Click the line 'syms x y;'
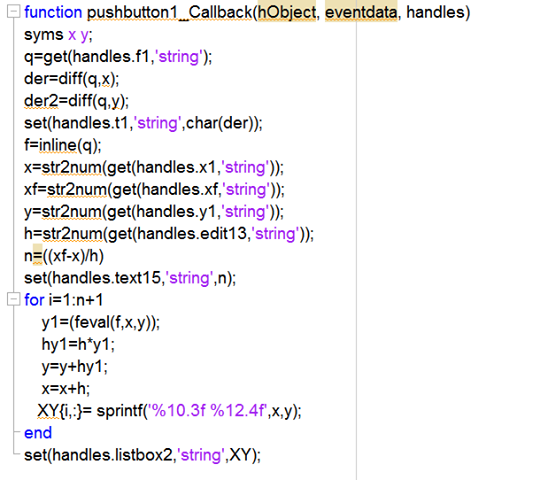 coord(58,35)
